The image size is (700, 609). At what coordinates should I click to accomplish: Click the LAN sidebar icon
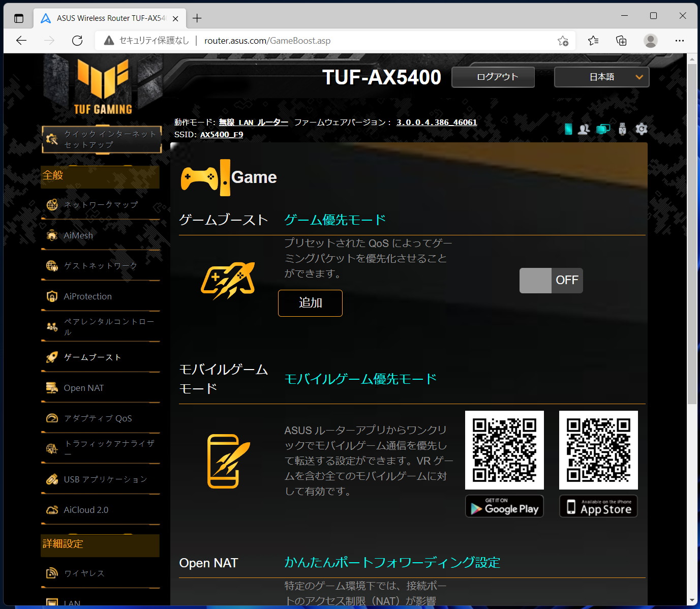(52, 603)
